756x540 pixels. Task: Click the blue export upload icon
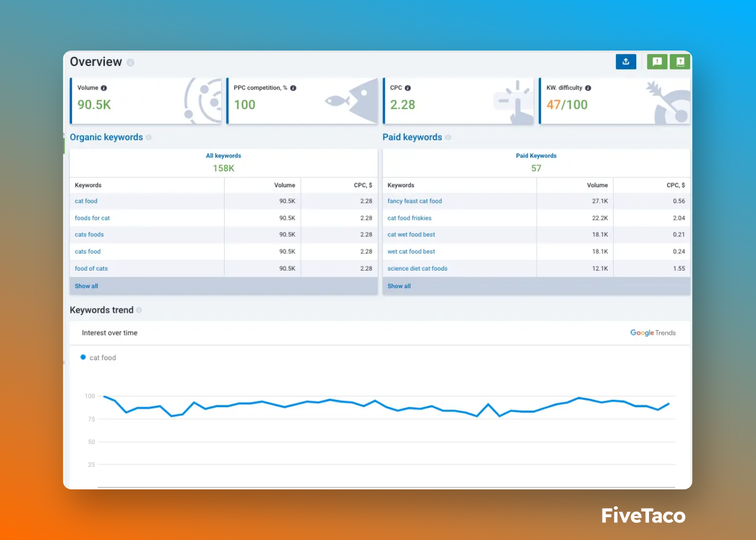coord(626,62)
